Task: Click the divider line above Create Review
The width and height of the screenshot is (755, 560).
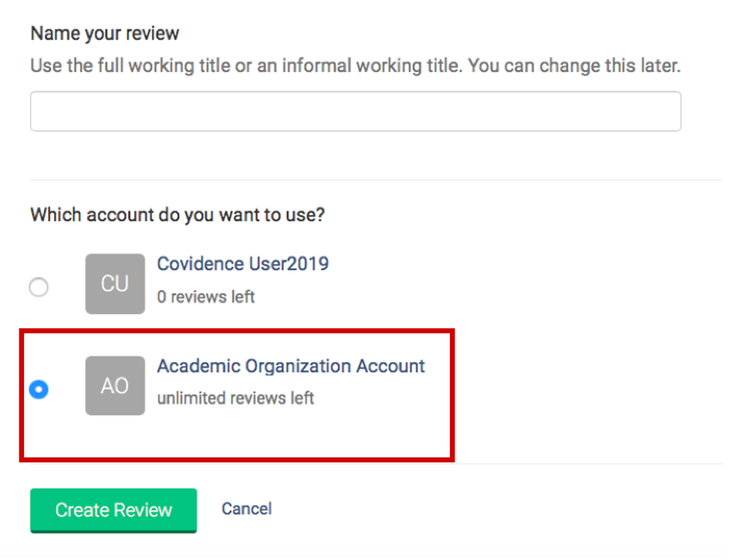Action: click(587, 464)
